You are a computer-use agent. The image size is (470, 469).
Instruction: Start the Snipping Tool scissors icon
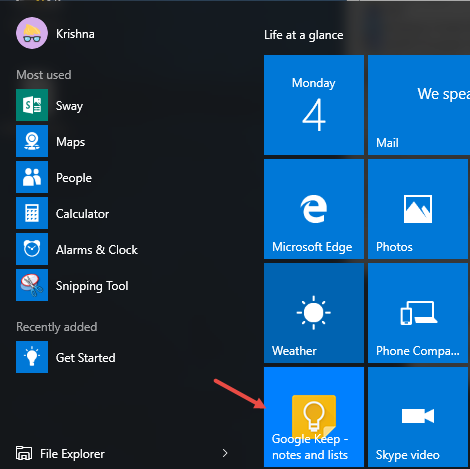[x=32, y=285]
